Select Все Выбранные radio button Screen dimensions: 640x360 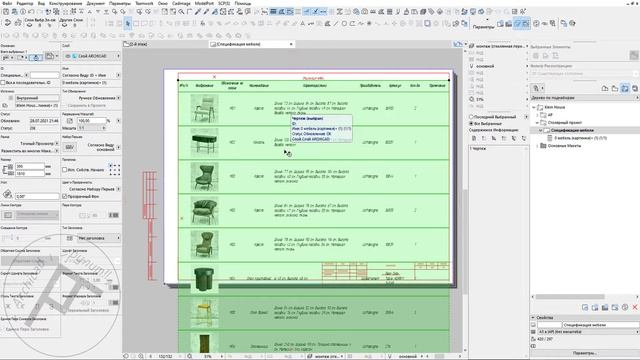[x=471, y=123]
